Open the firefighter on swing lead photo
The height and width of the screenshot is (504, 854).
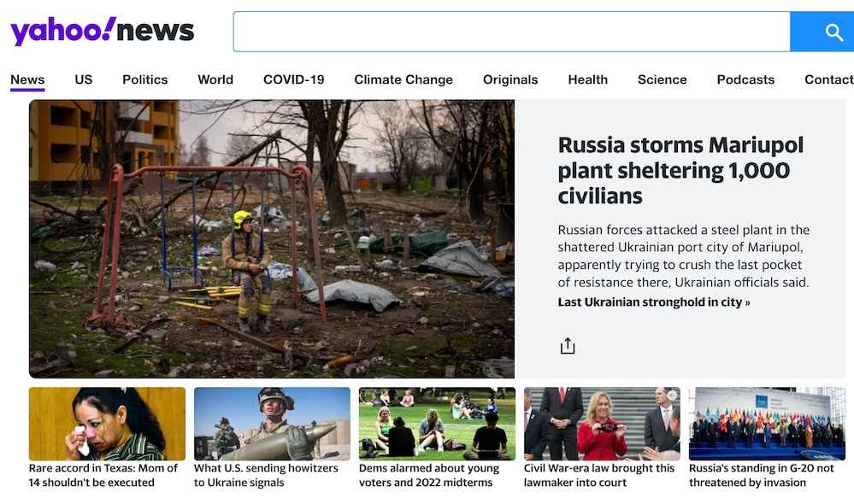pos(272,239)
